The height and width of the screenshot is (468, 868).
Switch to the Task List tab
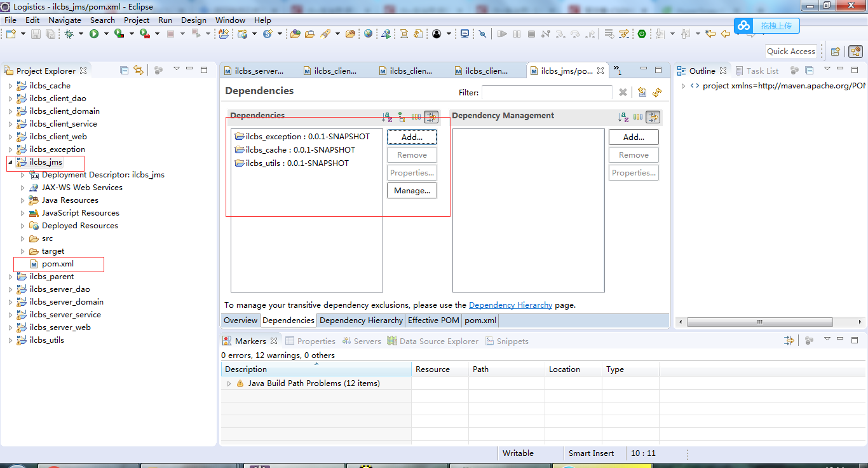pos(756,71)
